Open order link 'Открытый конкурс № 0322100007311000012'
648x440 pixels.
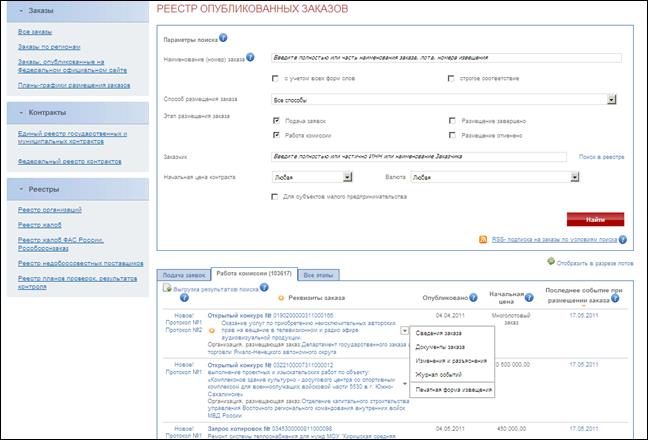click(x=270, y=365)
